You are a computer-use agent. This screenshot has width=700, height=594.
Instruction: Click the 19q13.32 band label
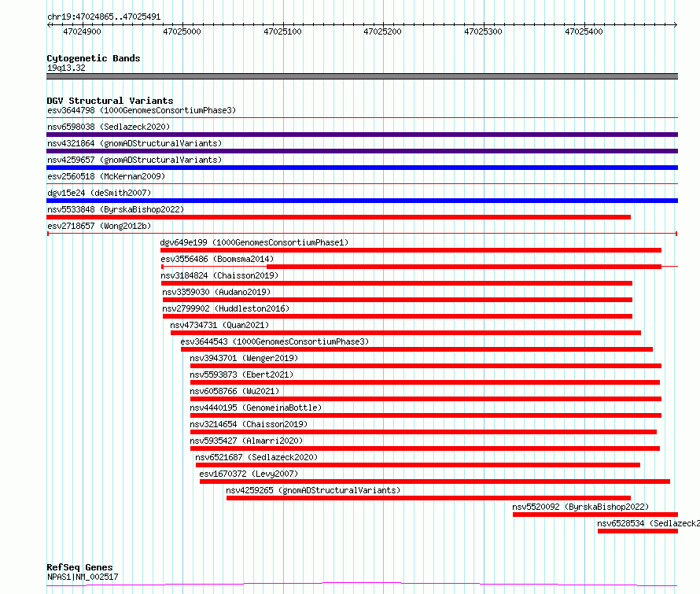point(66,68)
